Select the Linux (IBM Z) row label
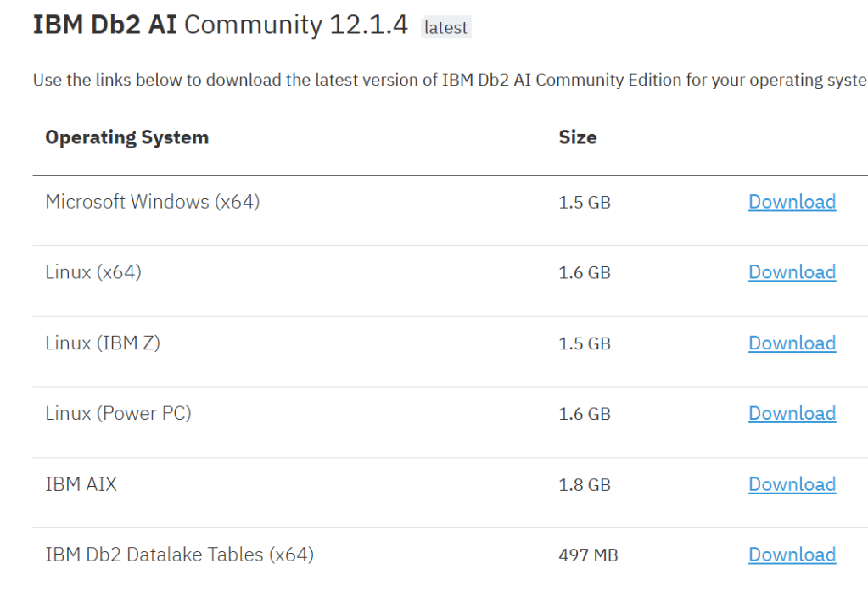The image size is (868, 597). coord(103,343)
